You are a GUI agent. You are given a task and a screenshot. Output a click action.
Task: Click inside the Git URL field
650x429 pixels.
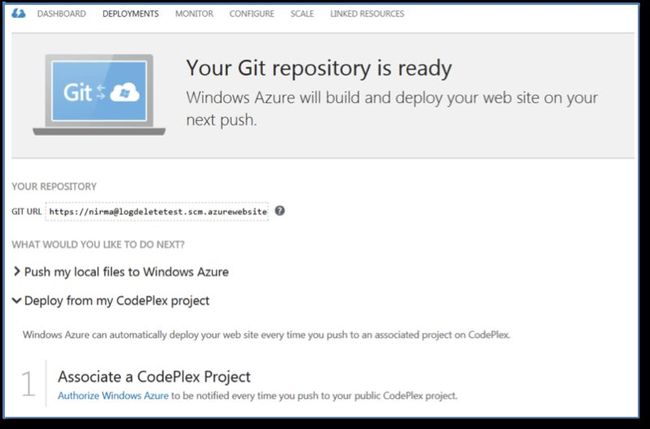(157, 211)
